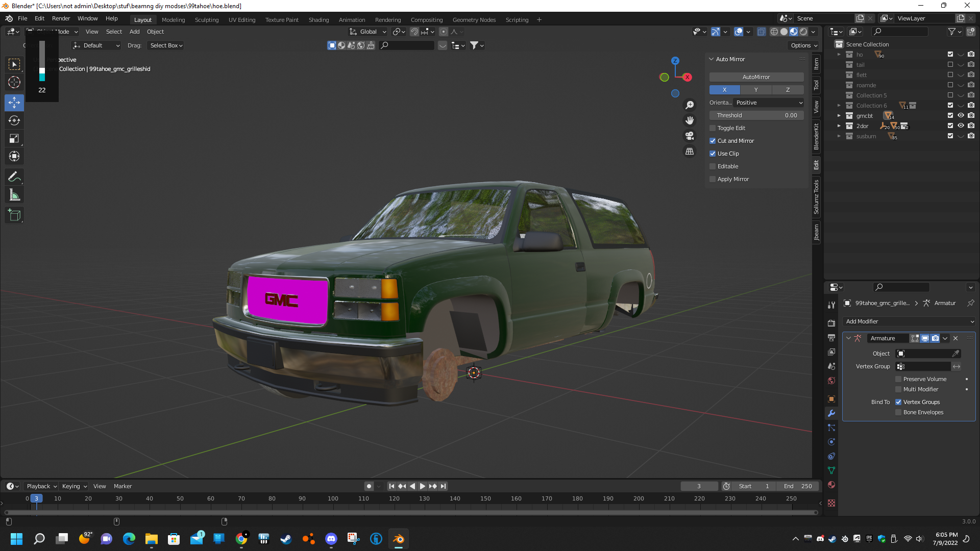Expand the 2dor collection in outliner
This screenshot has height=551, width=980.
point(839,126)
